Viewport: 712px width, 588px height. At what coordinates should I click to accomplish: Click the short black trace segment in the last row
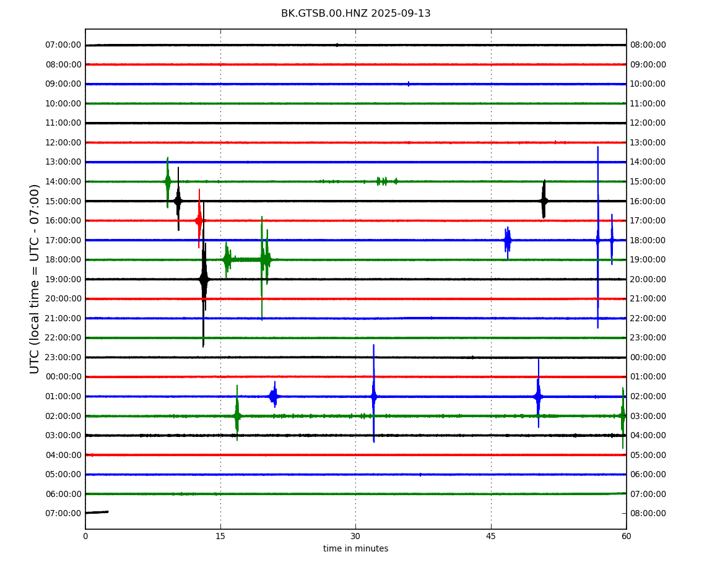tap(97, 512)
